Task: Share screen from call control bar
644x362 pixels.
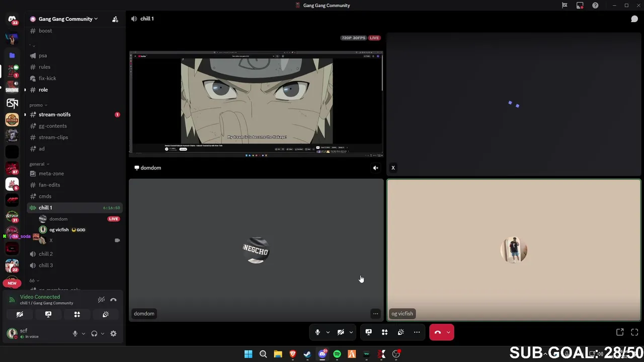Action: coord(368,332)
